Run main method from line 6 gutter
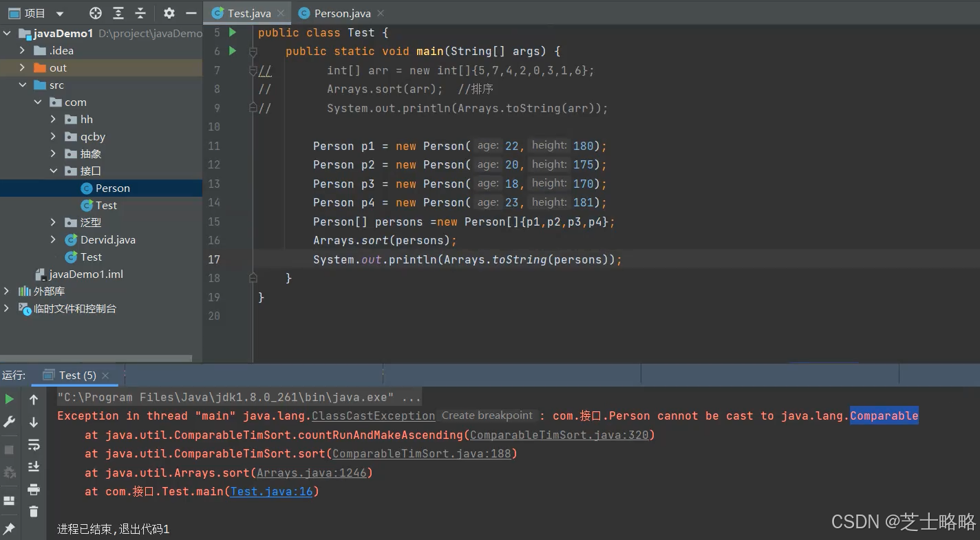This screenshot has width=980, height=540. click(233, 51)
